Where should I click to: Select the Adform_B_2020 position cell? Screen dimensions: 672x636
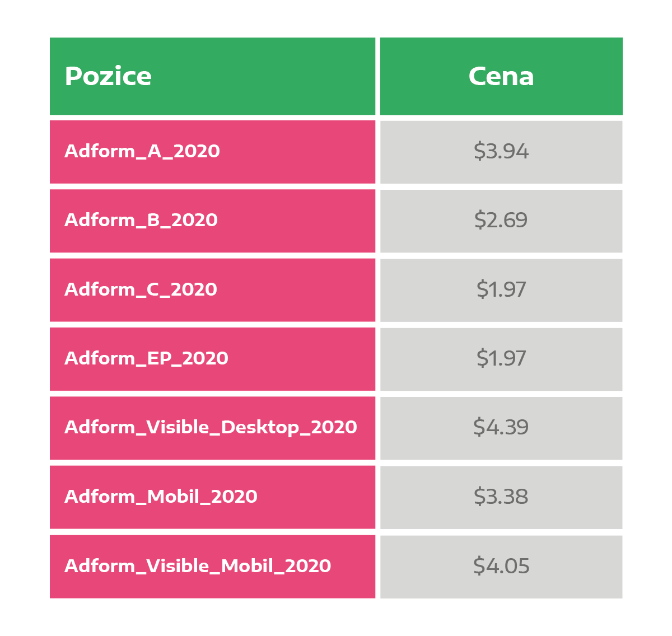pos(212,221)
